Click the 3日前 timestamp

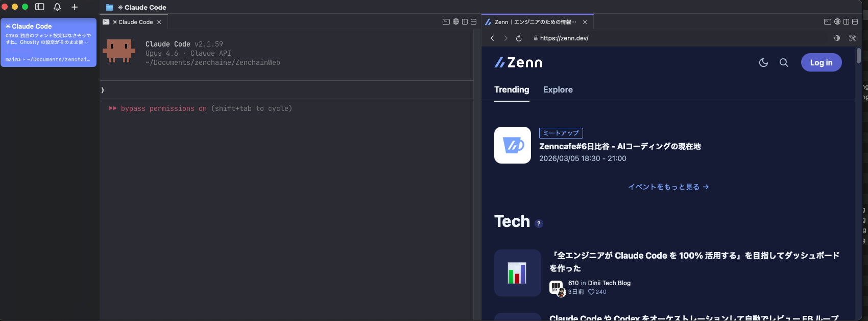point(576,292)
